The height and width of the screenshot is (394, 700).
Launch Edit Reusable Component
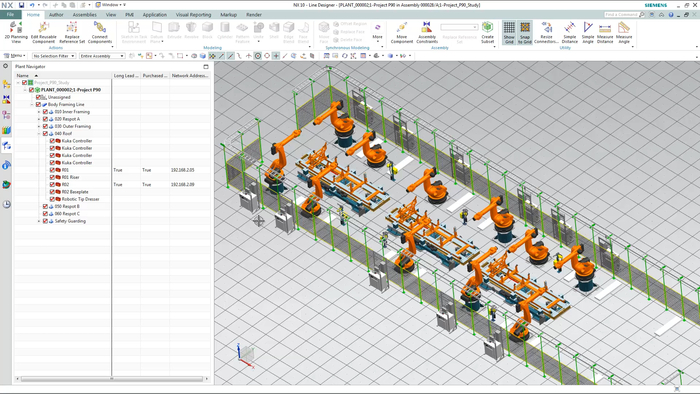(x=43, y=32)
